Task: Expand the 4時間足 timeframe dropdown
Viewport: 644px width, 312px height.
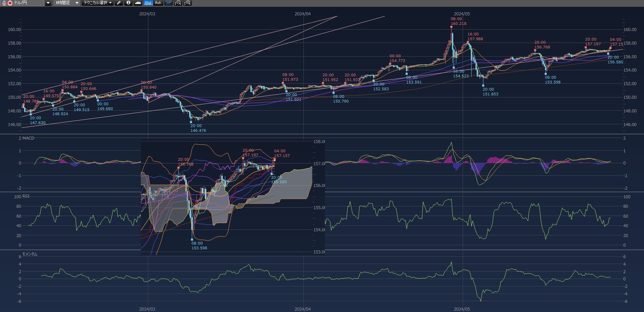Action: click(x=77, y=3)
